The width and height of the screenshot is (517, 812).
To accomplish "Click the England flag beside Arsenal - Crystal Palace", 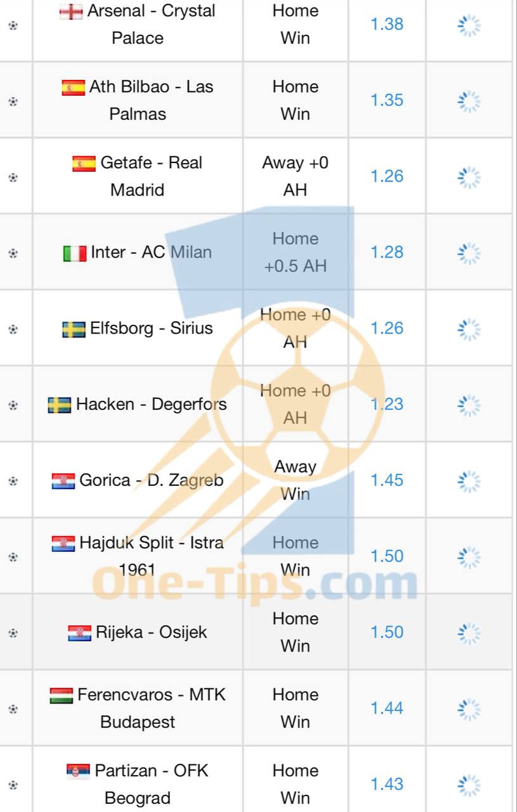I will pos(71,11).
